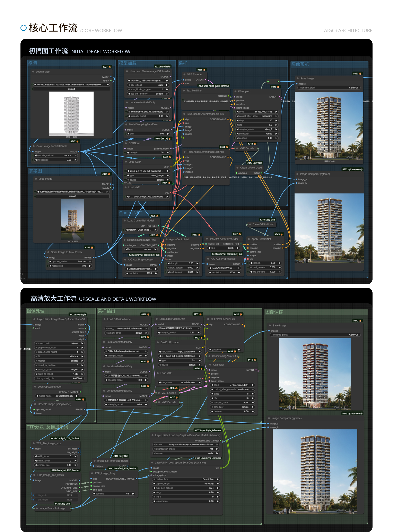The width and height of the screenshot is (393, 532).
Task: Click the fox badge on #442 Save Image
Action: [x=360, y=320]
